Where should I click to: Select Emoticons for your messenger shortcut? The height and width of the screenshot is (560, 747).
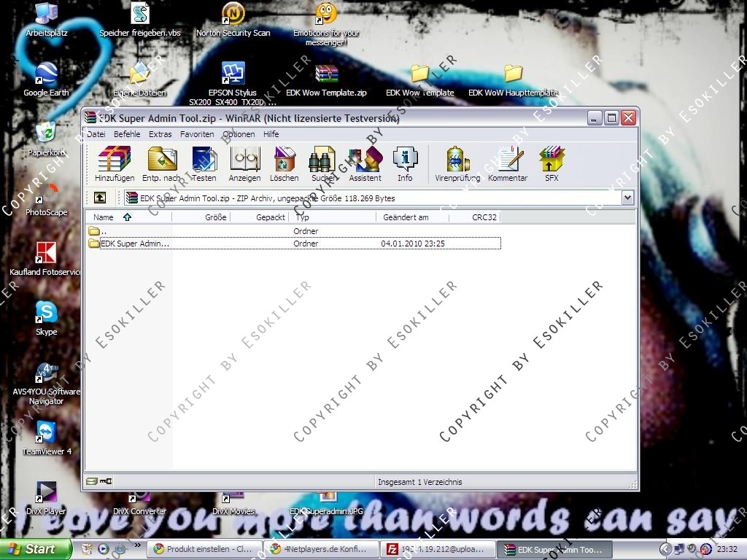pos(326,24)
